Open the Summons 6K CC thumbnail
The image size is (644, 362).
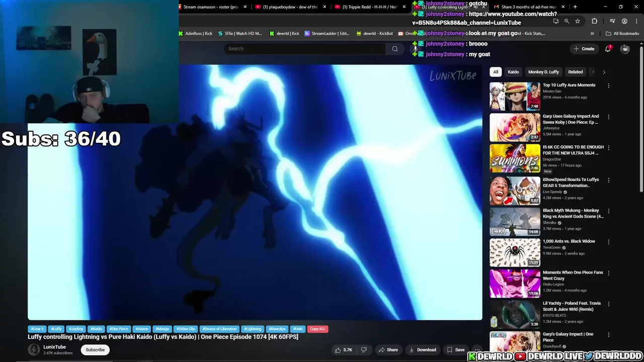pos(515,158)
